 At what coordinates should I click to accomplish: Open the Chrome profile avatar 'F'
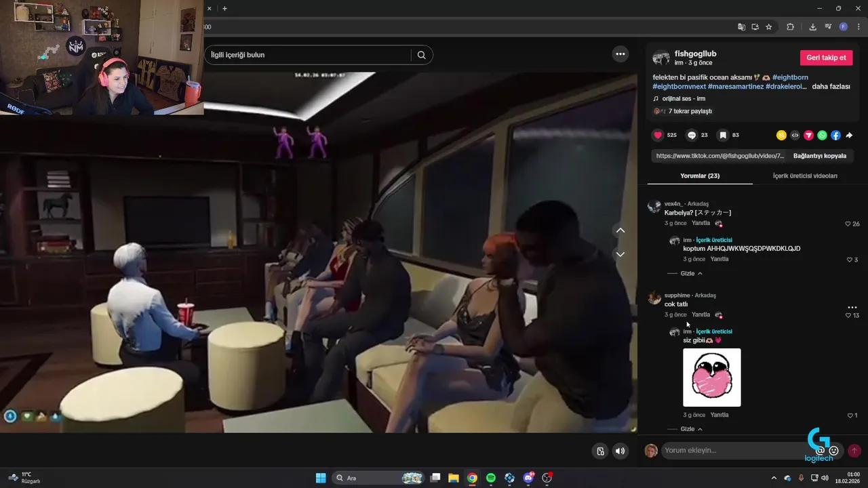(x=844, y=27)
